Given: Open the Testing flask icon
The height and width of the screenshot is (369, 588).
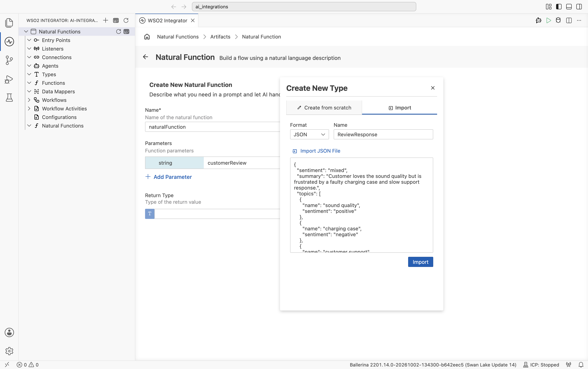Looking at the screenshot, I should (x=9, y=98).
